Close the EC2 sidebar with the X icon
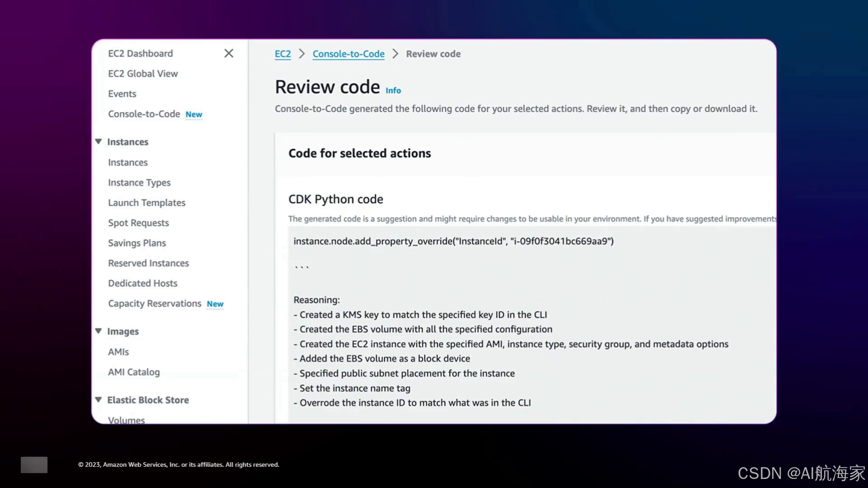This screenshot has width=868, height=488. (229, 53)
